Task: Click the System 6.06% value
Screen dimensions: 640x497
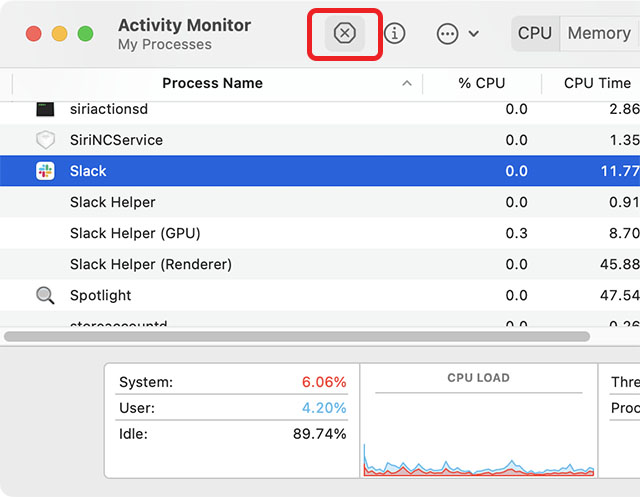Action: pos(324,382)
